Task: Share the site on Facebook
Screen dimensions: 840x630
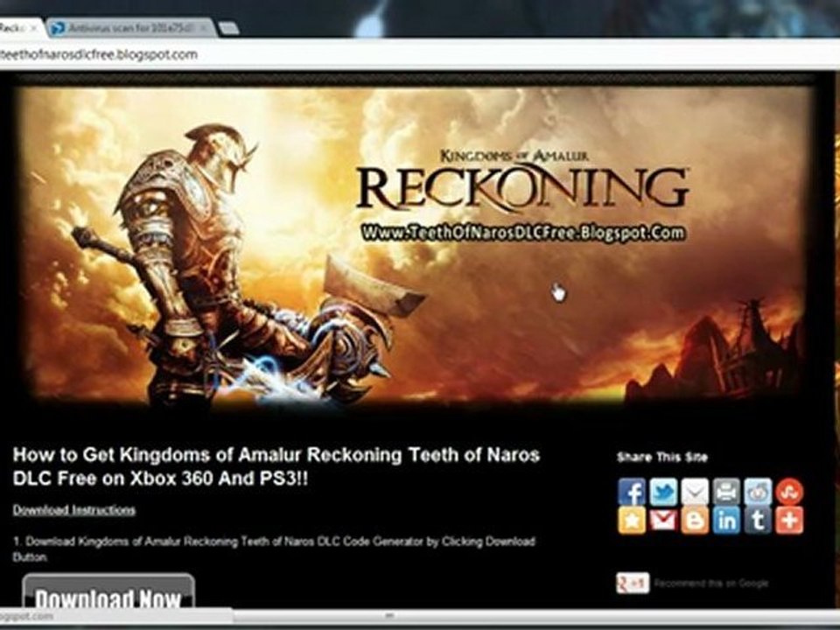Action: (632, 492)
